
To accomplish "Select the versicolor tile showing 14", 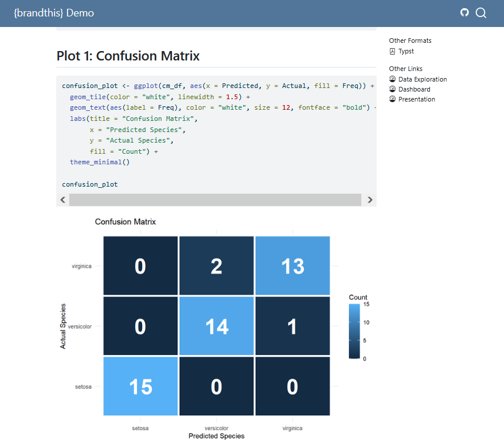I will (x=216, y=326).
